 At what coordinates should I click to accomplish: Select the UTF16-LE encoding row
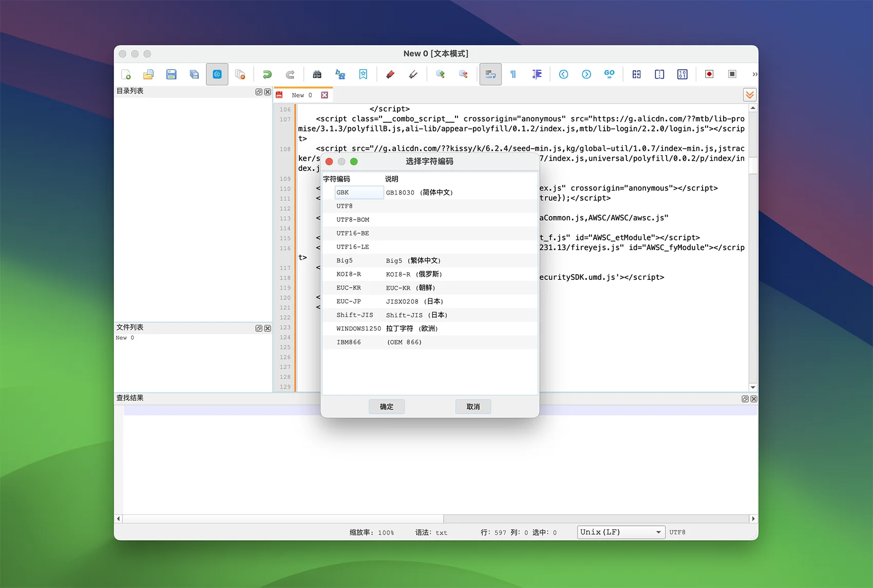(x=430, y=247)
